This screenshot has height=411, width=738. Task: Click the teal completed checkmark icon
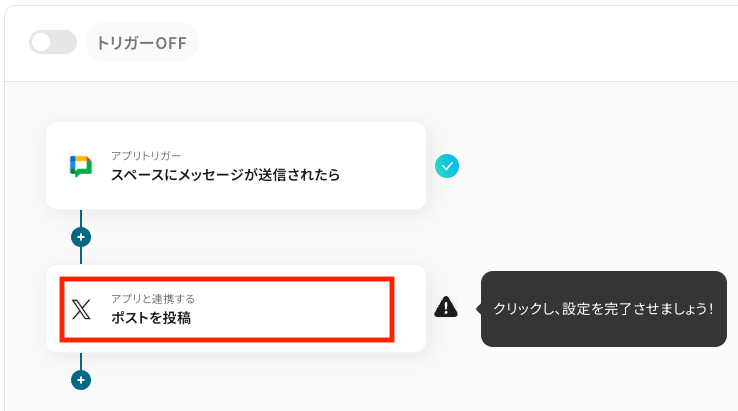(447, 166)
